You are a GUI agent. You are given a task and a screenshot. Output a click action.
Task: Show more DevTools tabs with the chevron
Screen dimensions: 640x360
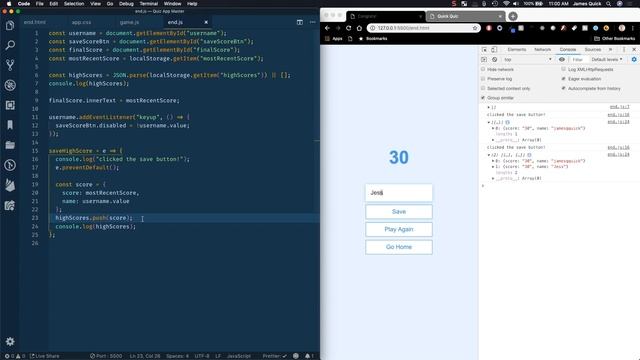pos(611,49)
